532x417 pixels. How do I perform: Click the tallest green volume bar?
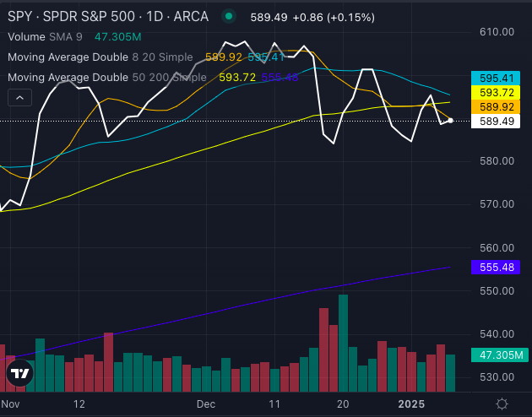click(x=343, y=342)
